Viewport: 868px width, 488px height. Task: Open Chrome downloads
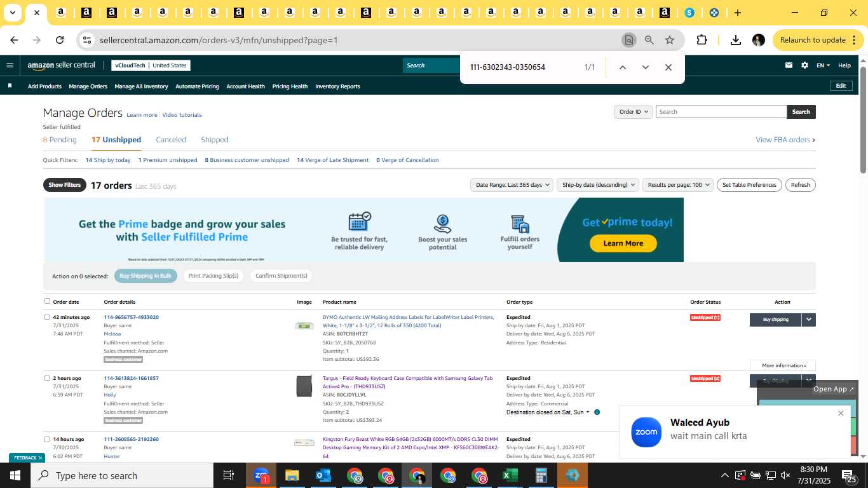[736, 40]
